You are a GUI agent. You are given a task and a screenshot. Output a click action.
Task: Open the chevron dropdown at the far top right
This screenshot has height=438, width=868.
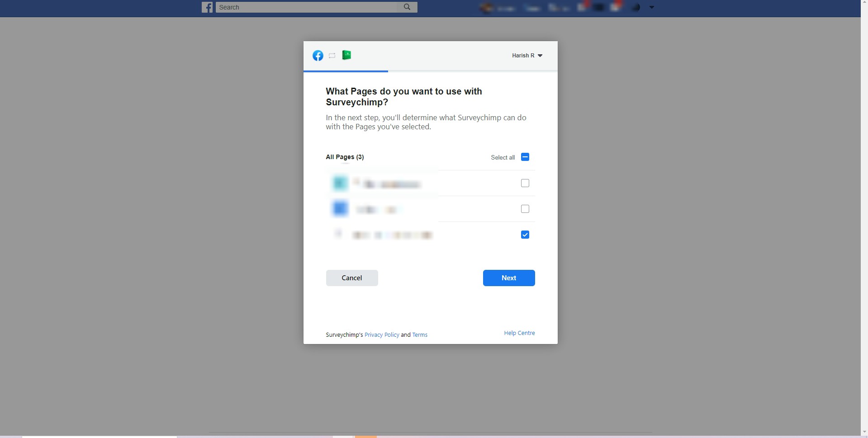[651, 7]
